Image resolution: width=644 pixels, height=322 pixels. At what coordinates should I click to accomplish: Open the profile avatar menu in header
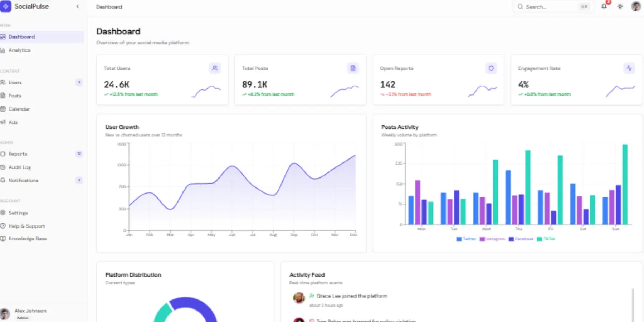pos(636,6)
